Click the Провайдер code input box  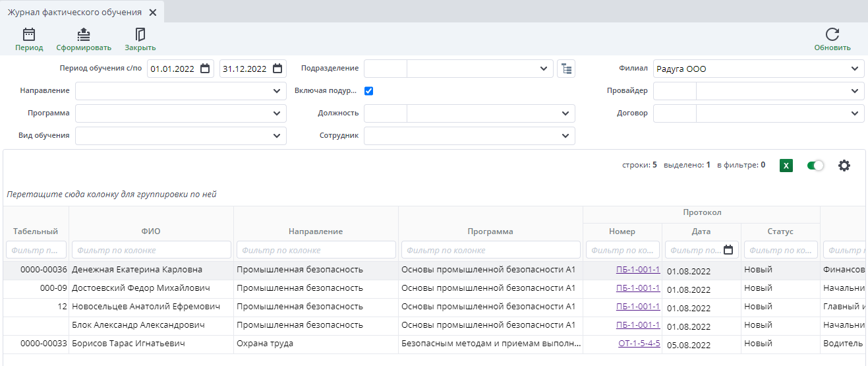[x=675, y=91]
